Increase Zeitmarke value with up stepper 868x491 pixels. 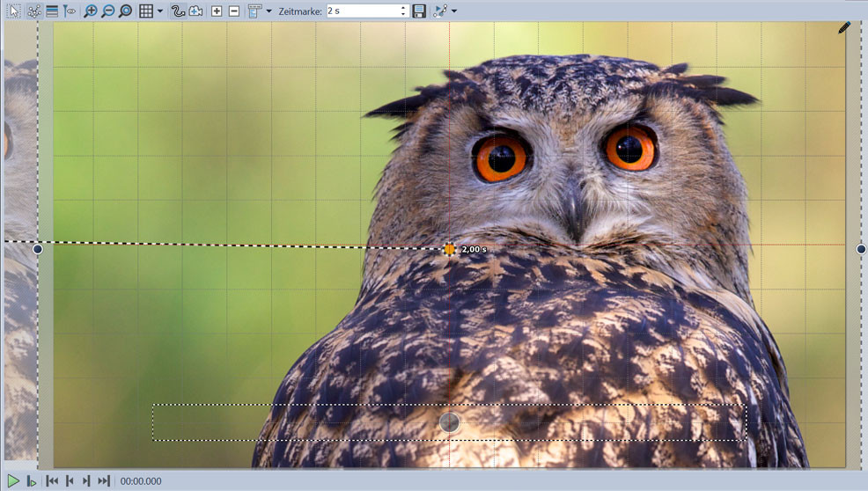[403, 7]
